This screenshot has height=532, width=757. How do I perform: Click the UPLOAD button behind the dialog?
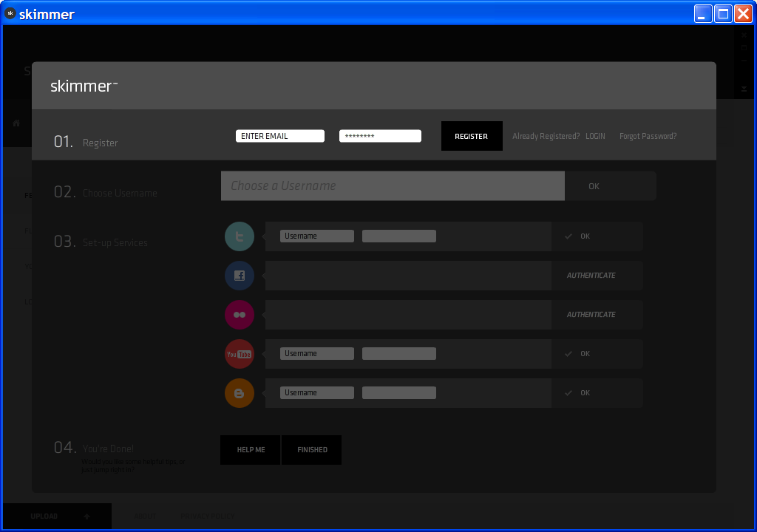coord(58,516)
